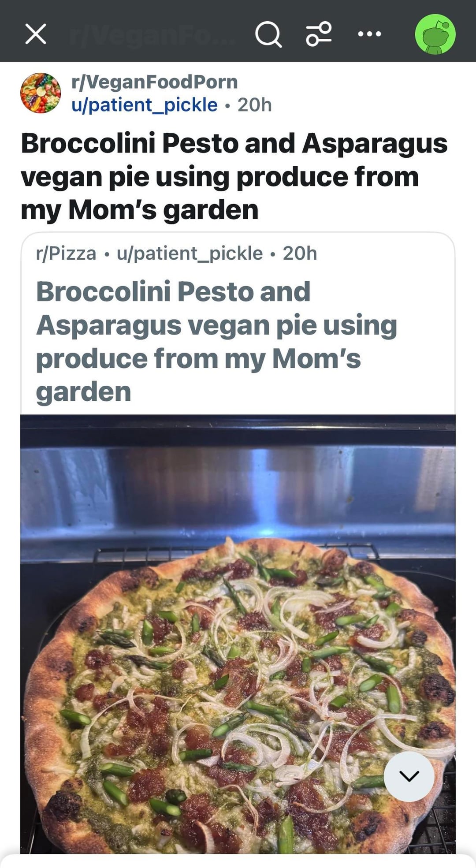Open the gray crossposted Broccolini Pesto title

[x=216, y=342]
